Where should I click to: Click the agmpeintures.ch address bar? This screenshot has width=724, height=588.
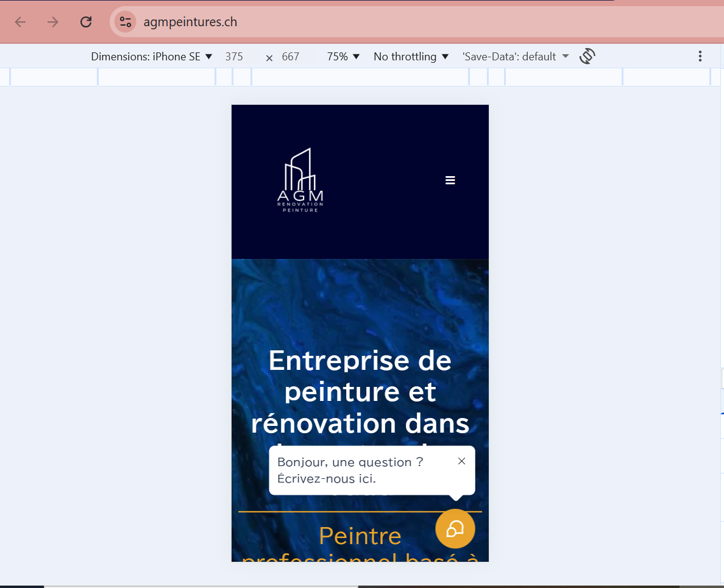click(189, 21)
